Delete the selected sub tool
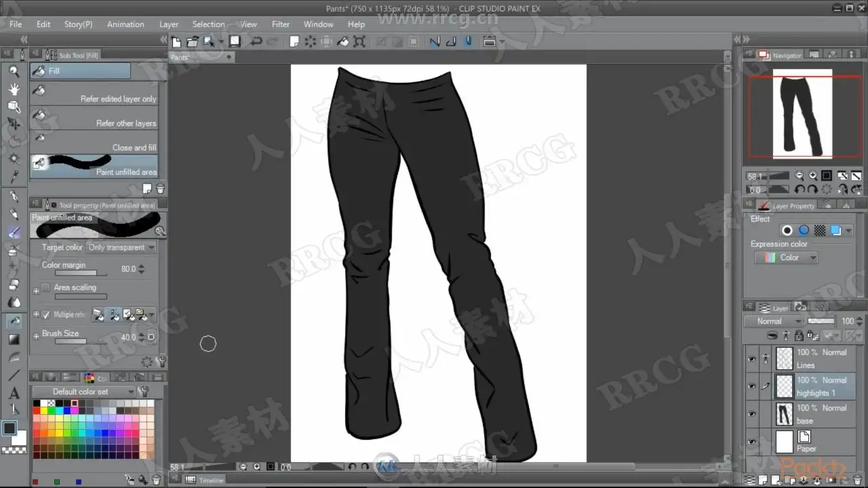Screen dimensions: 868x488 [x=160, y=189]
